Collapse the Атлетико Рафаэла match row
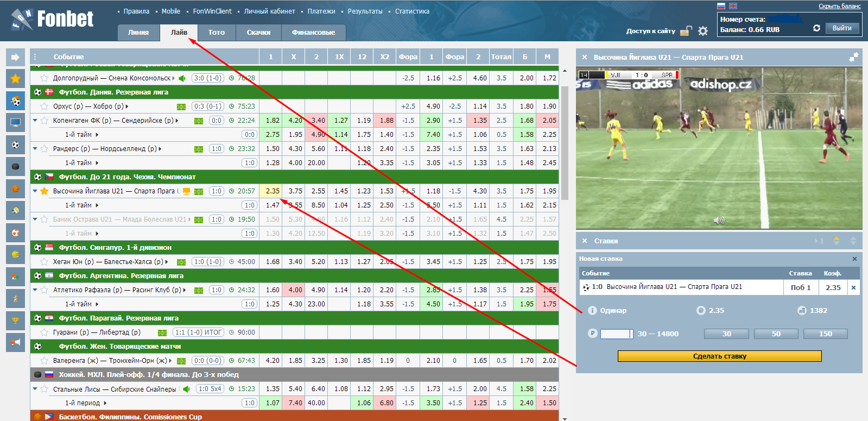This screenshot has height=421, width=868. 35,290
